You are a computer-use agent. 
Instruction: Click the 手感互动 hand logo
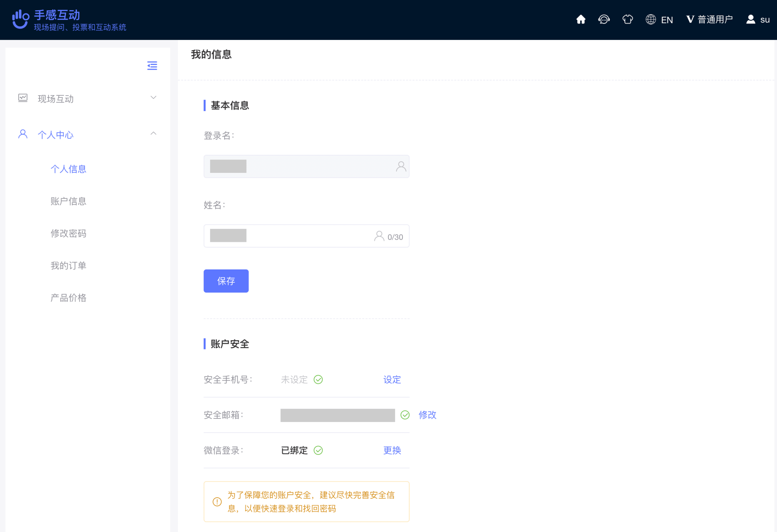pyautogui.click(x=21, y=19)
